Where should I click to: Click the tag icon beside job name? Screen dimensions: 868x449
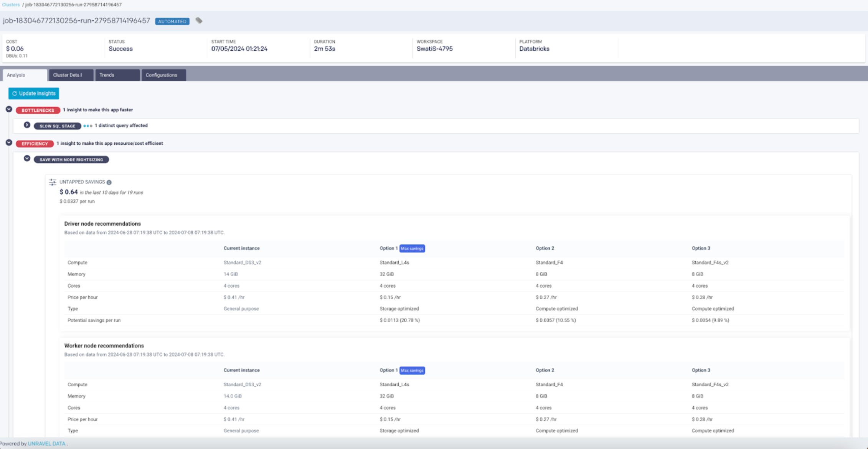199,21
